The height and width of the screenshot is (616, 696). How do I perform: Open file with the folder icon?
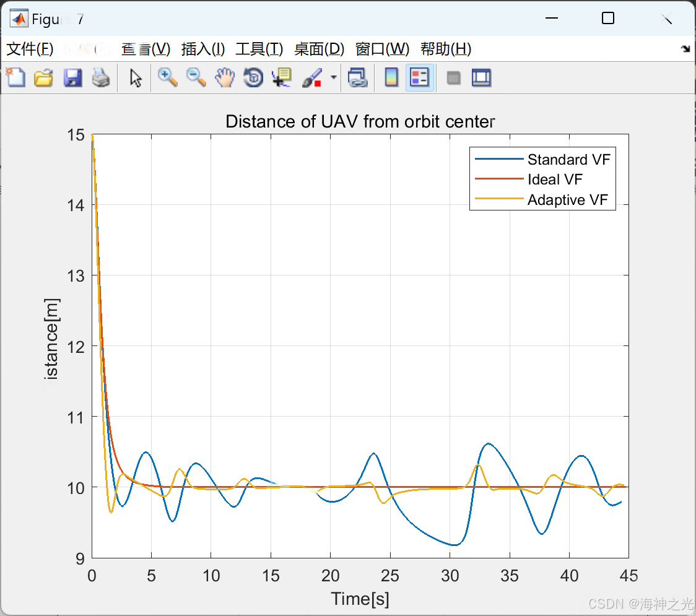click(x=43, y=77)
